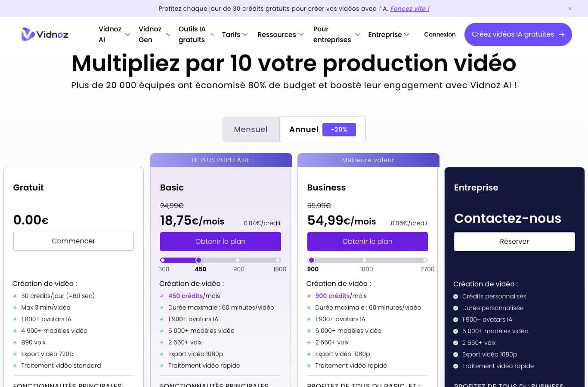Open the Tarifs menu
Image resolution: width=588 pixels, height=387 pixels.
231,34
